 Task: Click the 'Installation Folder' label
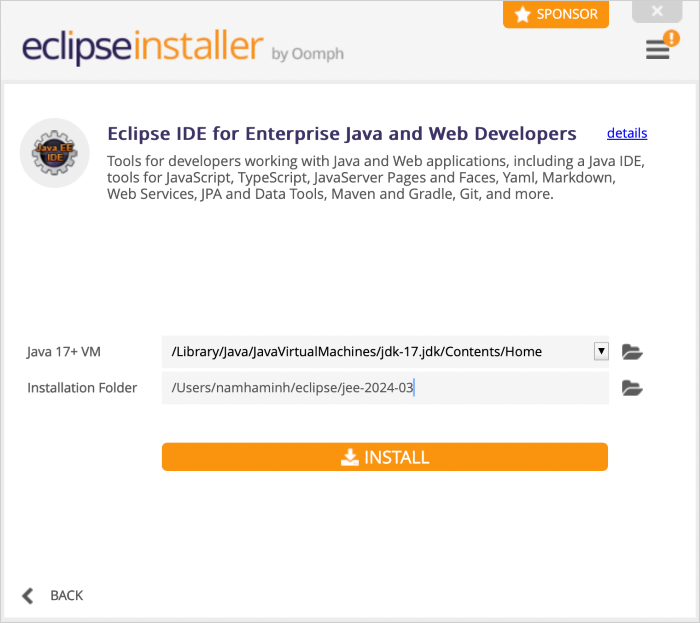coord(82,388)
